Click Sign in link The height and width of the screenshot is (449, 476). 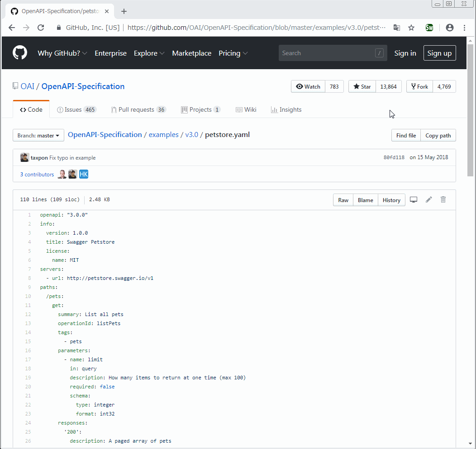[405, 53]
